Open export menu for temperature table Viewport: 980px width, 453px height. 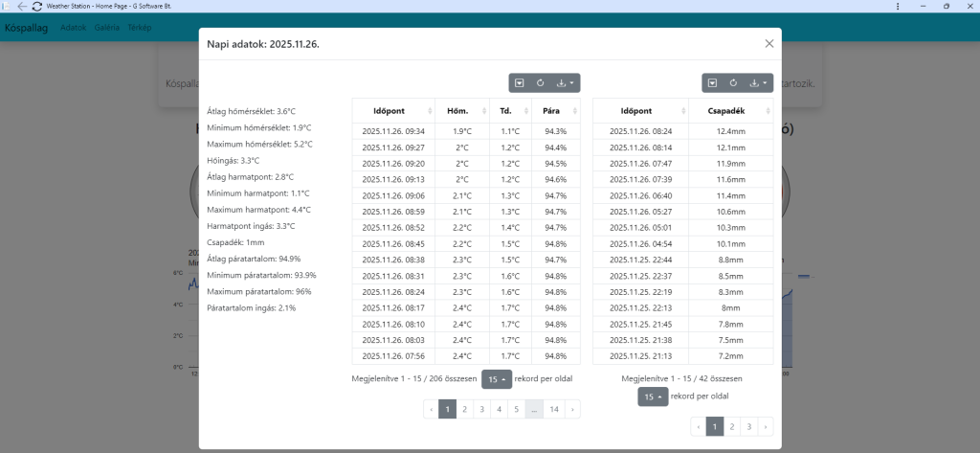tap(565, 83)
